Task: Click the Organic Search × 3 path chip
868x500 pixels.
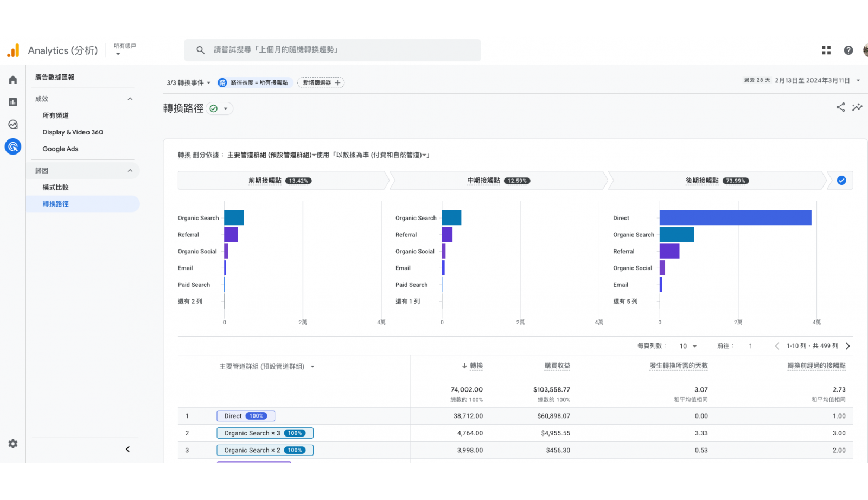Action: pyautogui.click(x=265, y=433)
